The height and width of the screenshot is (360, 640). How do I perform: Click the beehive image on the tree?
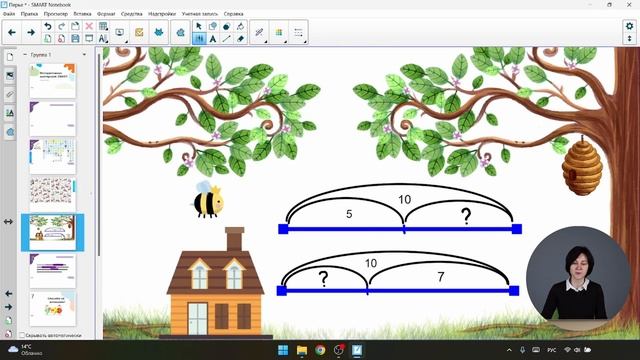pyautogui.click(x=582, y=167)
